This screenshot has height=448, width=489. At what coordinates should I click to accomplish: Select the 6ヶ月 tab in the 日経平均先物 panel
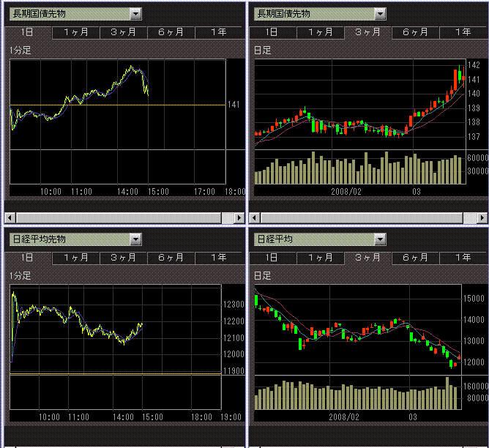pyautogui.click(x=171, y=258)
